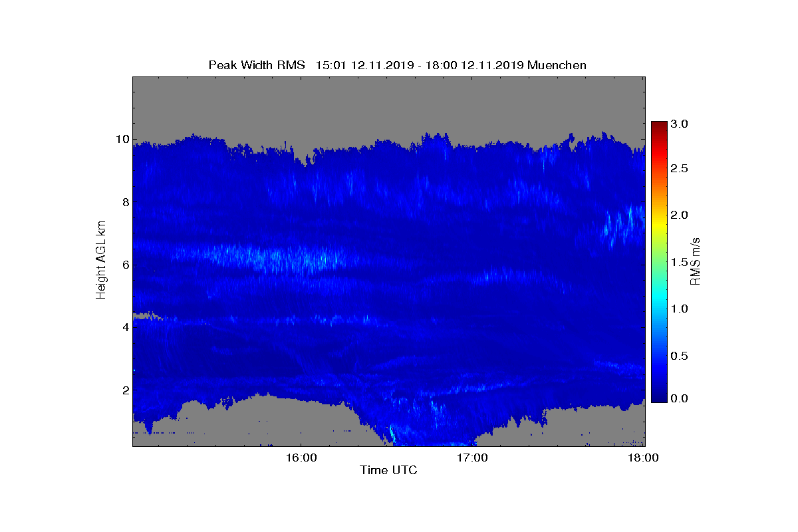Click the colorbar value '3.0'
The image size is (798, 532).
point(680,124)
